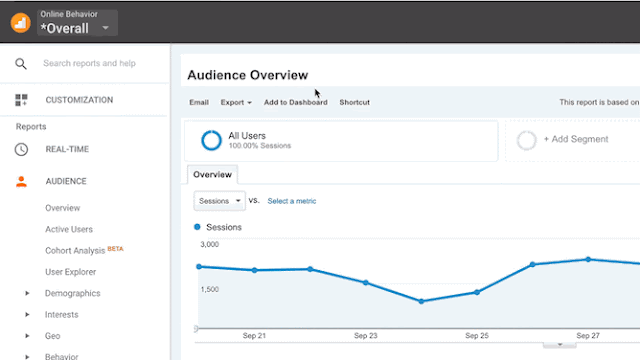Click the empty Add Segment circle
Viewport: 640px width, 360px height.
click(x=527, y=140)
